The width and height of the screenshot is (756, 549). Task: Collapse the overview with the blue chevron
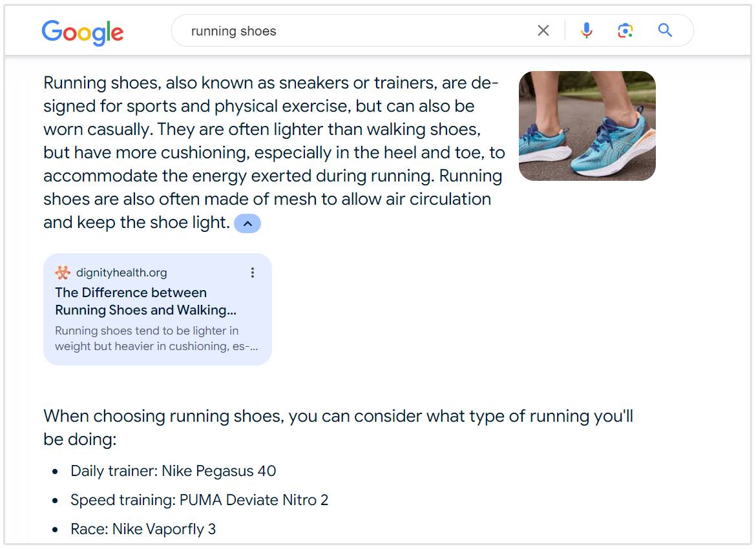[x=247, y=223]
